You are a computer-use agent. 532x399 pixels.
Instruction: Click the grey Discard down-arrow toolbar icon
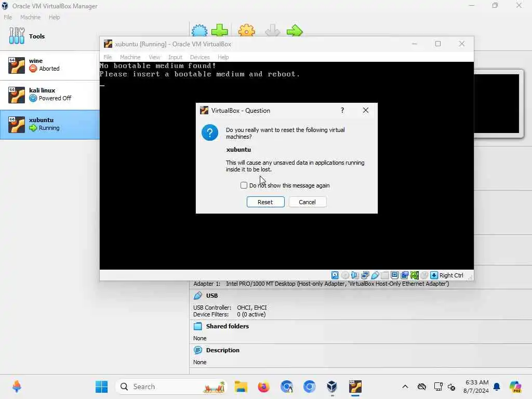pyautogui.click(x=272, y=31)
